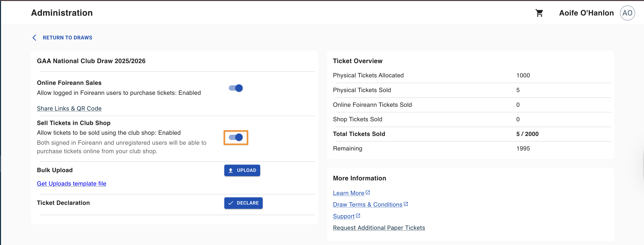The height and width of the screenshot is (245, 644).
Task: Click the Remaining value 1995
Action: 523,148
